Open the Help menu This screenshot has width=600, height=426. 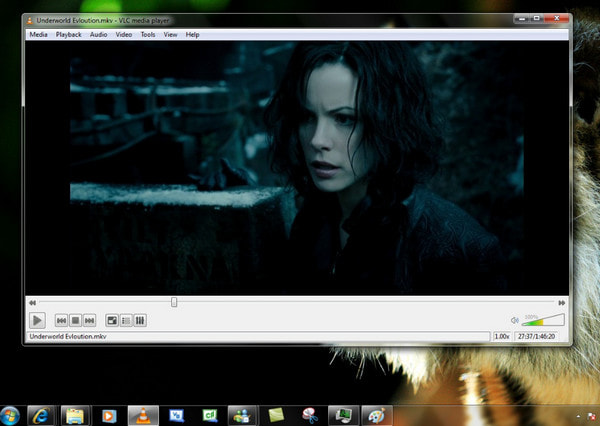pyautogui.click(x=192, y=34)
